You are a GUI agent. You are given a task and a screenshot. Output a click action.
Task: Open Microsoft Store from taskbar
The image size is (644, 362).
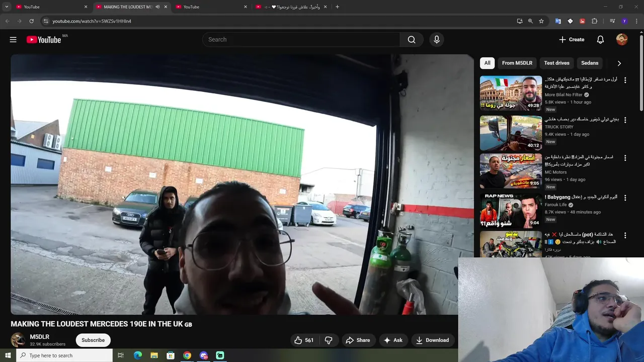(x=171, y=355)
